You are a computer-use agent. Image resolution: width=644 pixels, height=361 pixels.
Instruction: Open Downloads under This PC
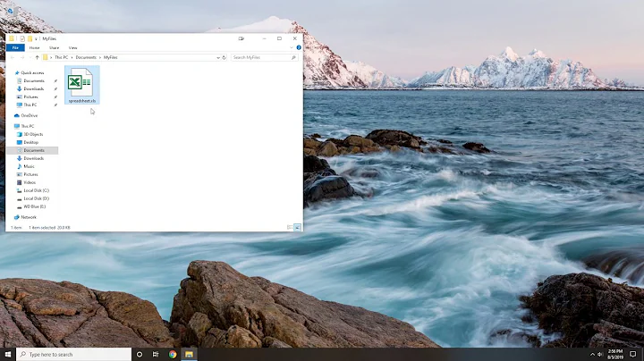click(34, 158)
